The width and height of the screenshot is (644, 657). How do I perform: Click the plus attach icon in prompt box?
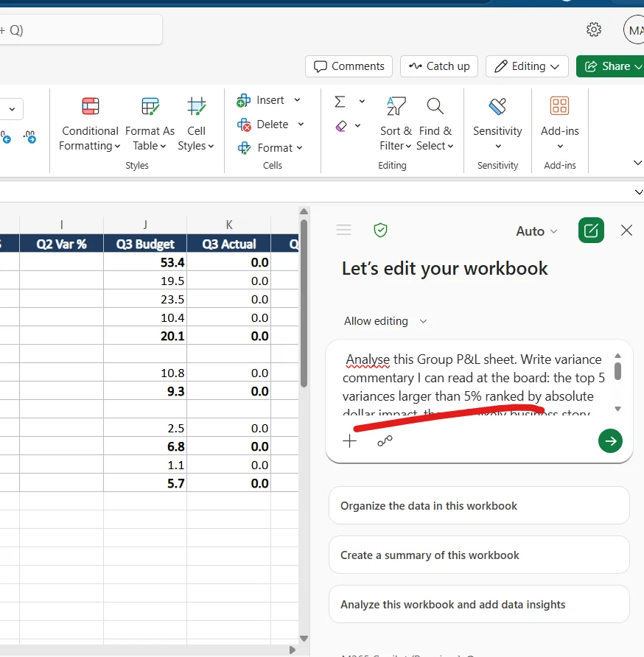[x=349, y=440]
